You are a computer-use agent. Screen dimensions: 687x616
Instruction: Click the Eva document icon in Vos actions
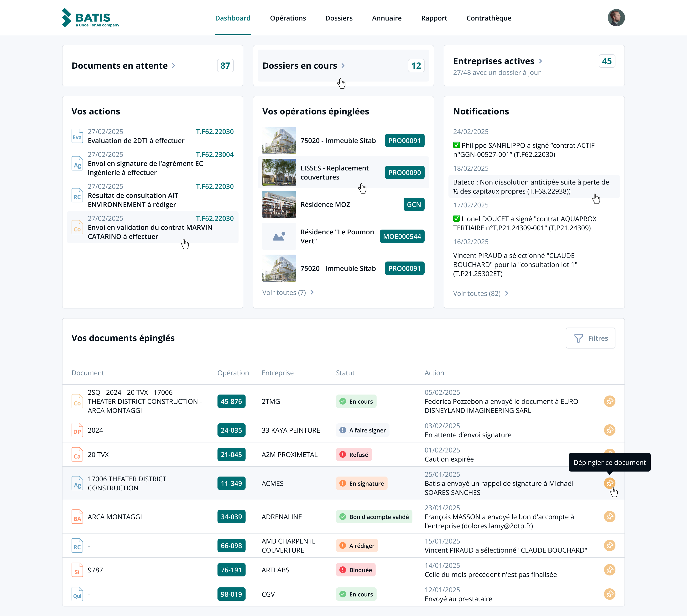[77, 136]
